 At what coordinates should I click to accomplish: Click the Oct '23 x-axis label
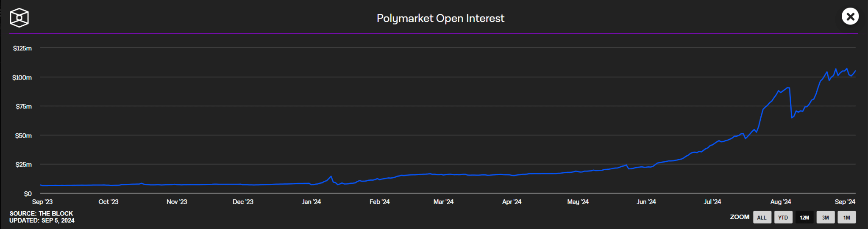click(108, 201)
